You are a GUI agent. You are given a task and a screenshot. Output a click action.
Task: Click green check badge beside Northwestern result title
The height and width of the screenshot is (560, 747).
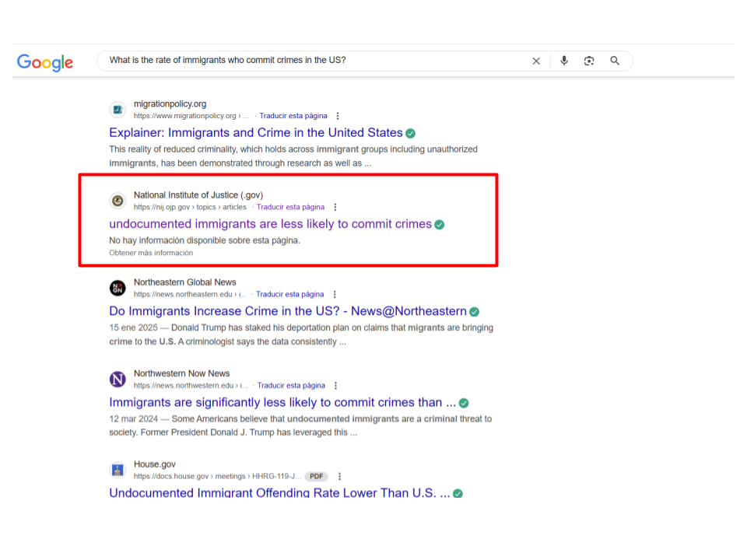[x=464, y=404]
